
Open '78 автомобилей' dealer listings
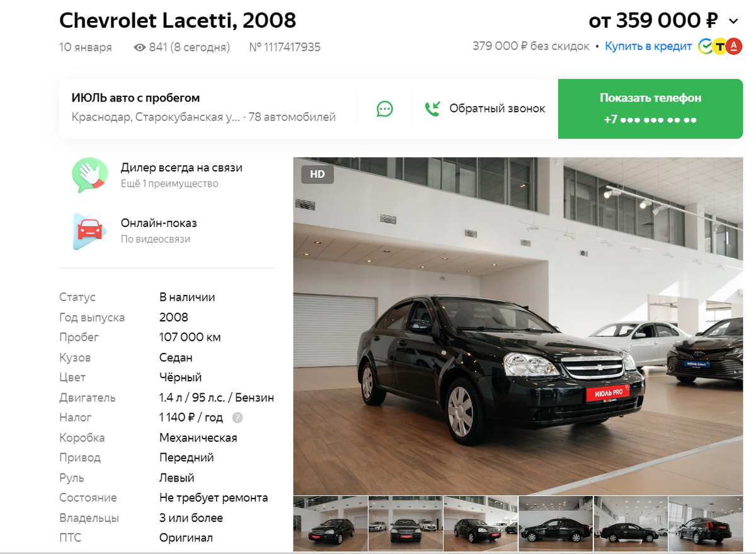click(x=292, y=117)
